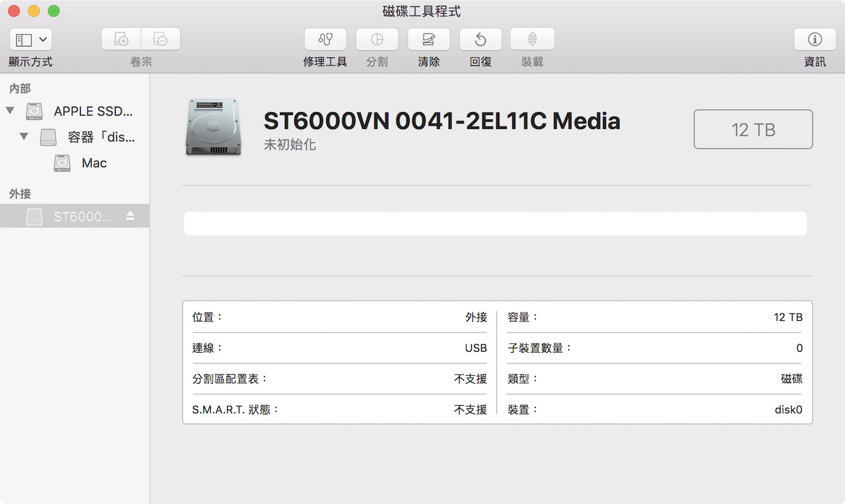Screen dimensions: 845x504
Task: Click the green zoom window button
Action: pos(54,11)
